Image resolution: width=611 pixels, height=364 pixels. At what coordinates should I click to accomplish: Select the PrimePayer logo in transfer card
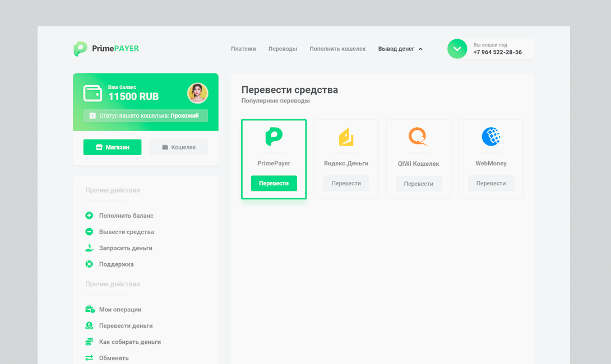click(x=274, y=137)
